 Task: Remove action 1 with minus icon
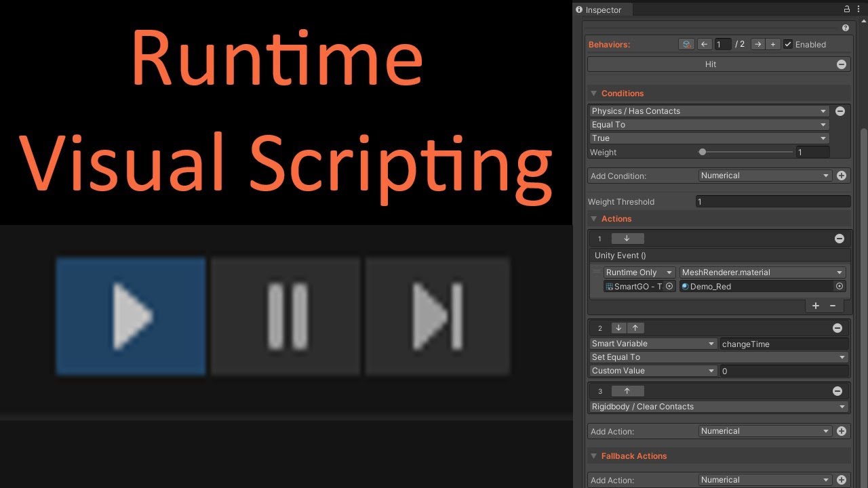[x=840, y=239]
